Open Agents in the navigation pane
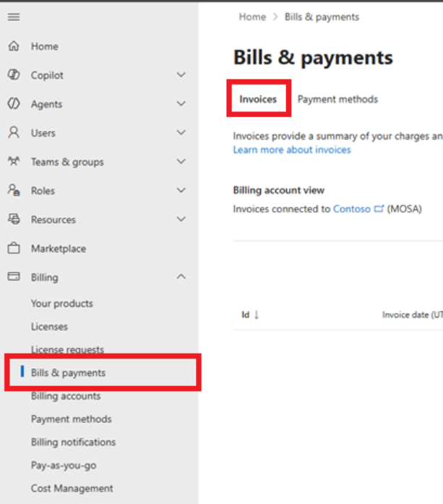The height and width of the screenshot is (504, 443). point(46,104)
